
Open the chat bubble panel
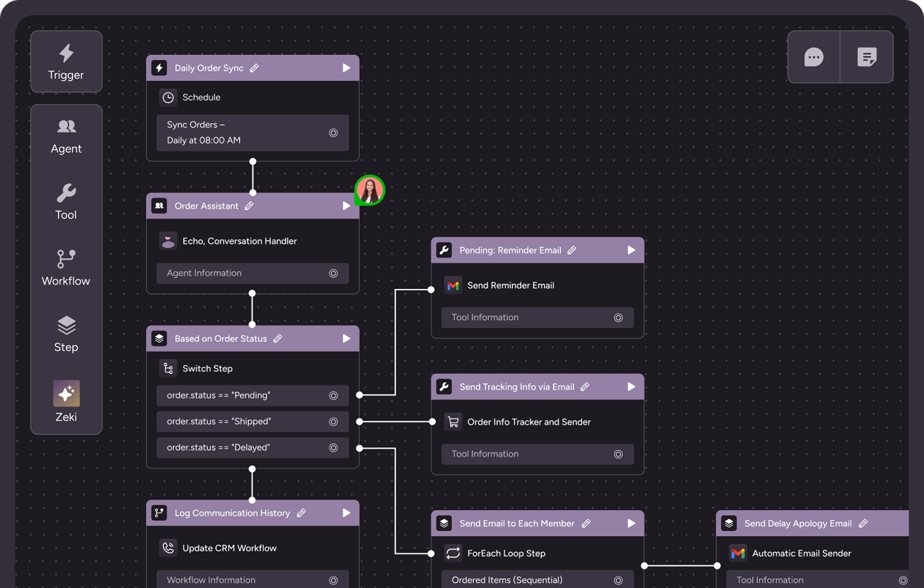[x=814, y=57]
